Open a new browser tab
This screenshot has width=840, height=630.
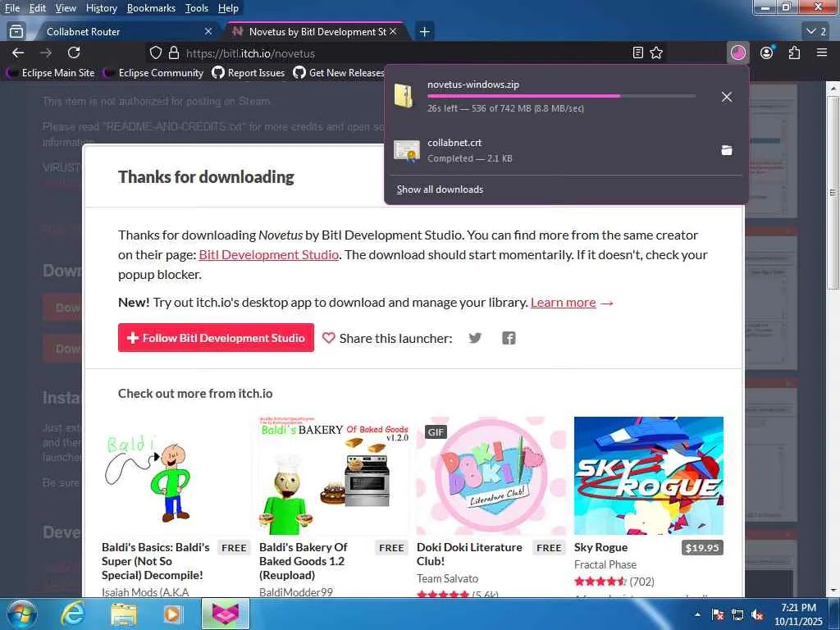(x=424, y=32)
